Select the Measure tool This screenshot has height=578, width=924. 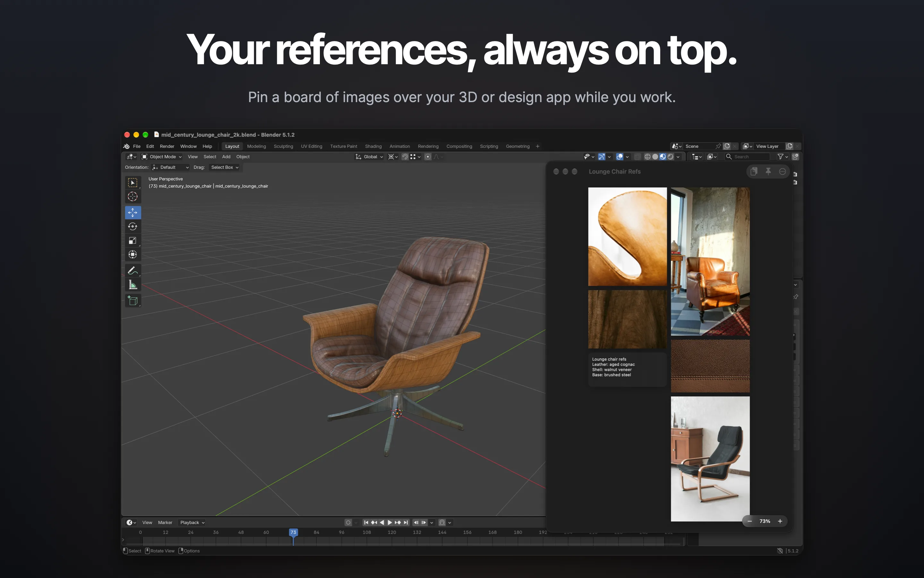pos(133,285)
